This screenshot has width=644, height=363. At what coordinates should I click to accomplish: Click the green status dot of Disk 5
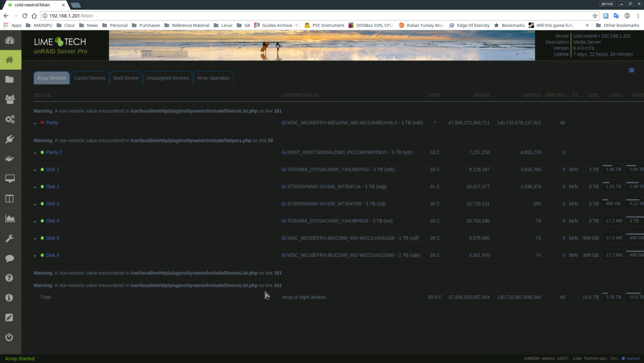(42, 238)
